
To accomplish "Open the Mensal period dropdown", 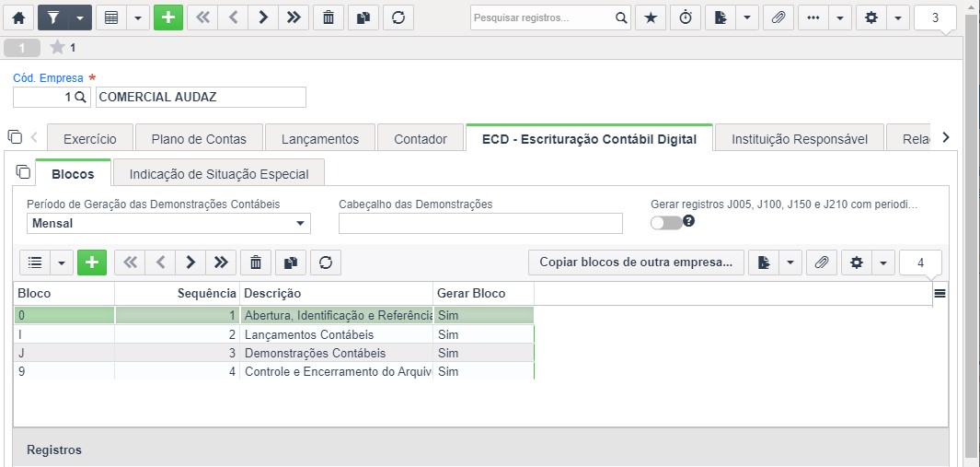I will [x=168, y=224].
